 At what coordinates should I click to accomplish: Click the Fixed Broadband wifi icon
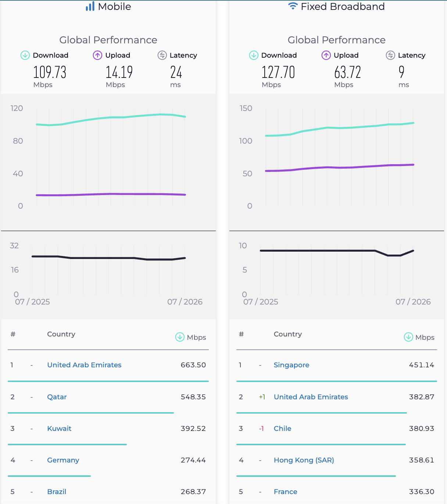click(x=293, y=6)
